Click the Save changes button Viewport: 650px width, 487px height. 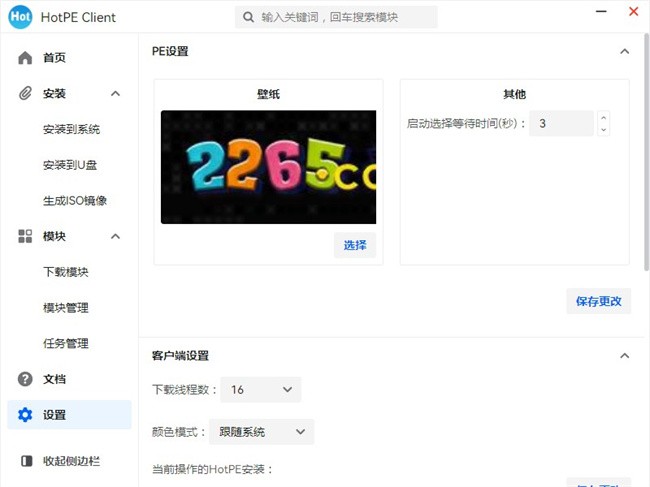click(598, 301)
